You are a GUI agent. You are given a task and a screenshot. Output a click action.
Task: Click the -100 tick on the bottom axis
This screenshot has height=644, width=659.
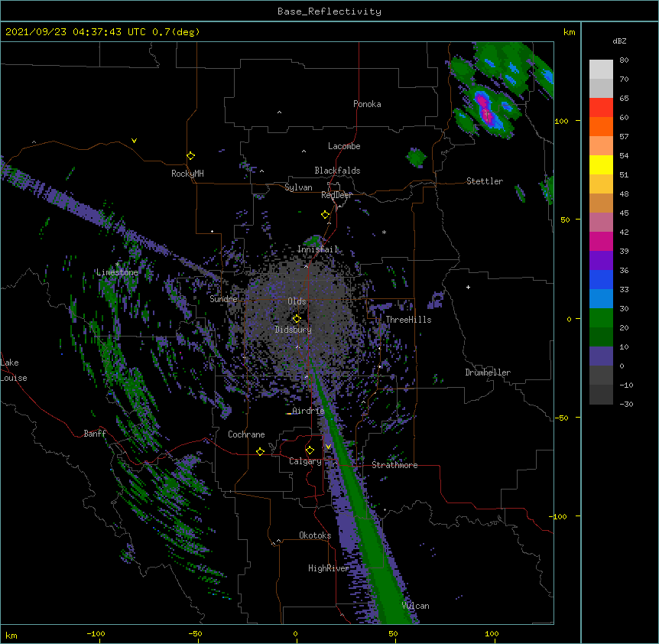tap(96, 633)
